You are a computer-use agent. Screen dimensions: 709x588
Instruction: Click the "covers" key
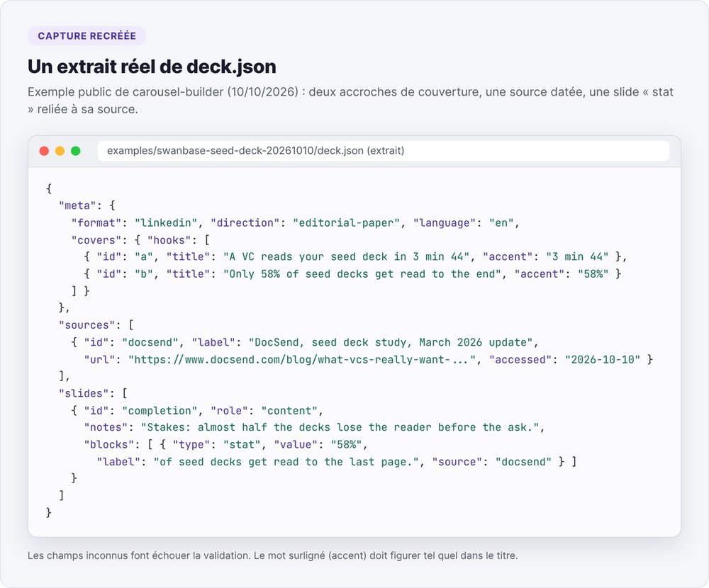[96, 240]
